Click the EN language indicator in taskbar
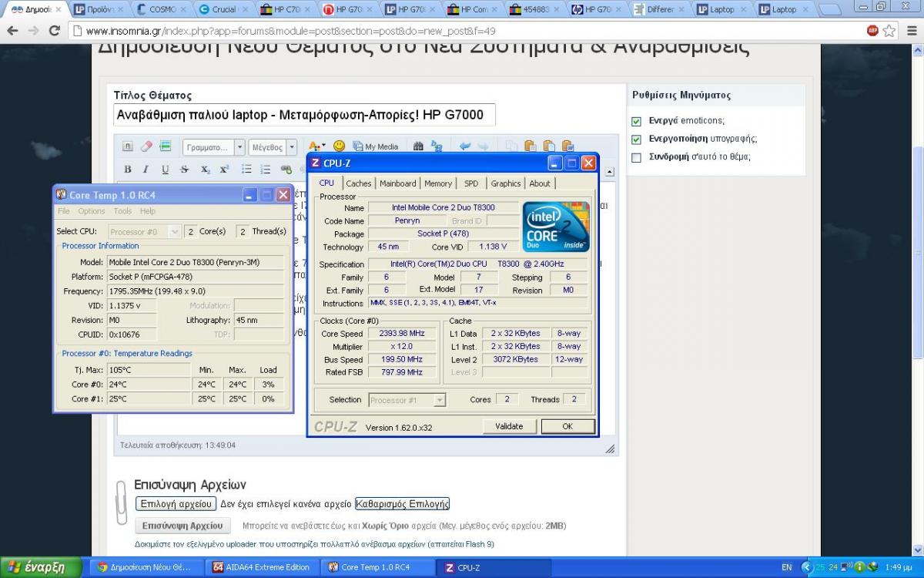The height and width of the screenshot is (578, 924). [786, 567]
